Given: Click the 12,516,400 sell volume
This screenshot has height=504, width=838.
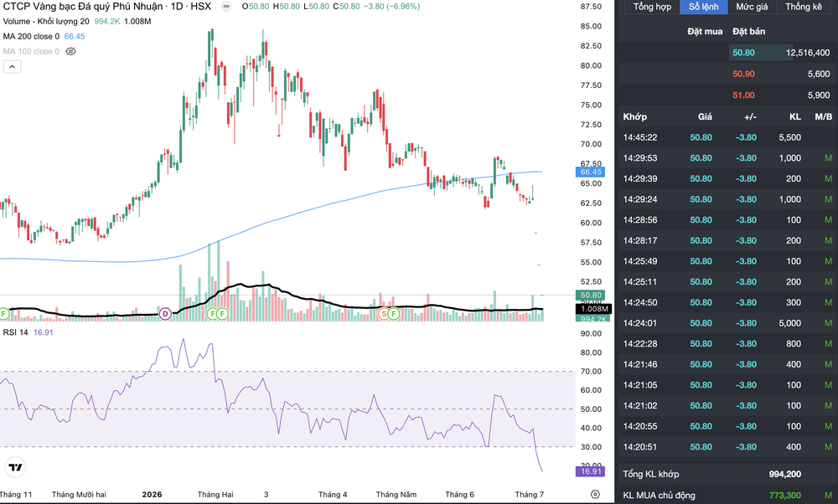Looking at the screenshot, I should (x=808, y=52).
